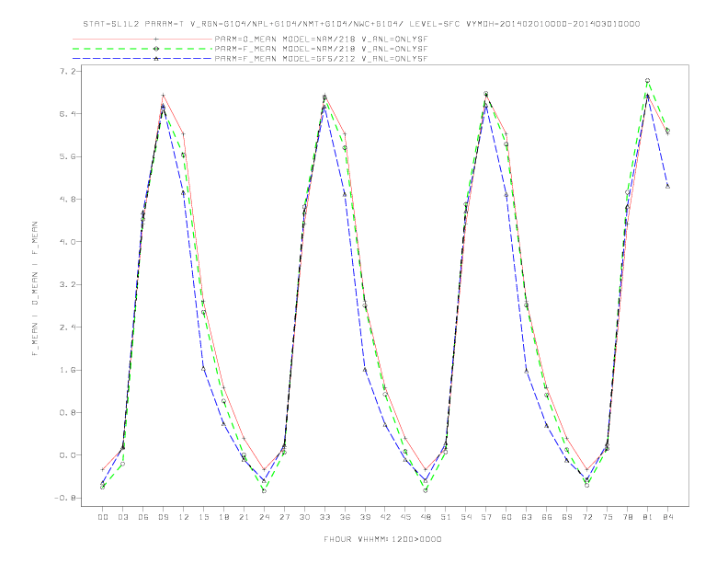
Task: Click x-axis hour label 45
Action: click(405, 517)
